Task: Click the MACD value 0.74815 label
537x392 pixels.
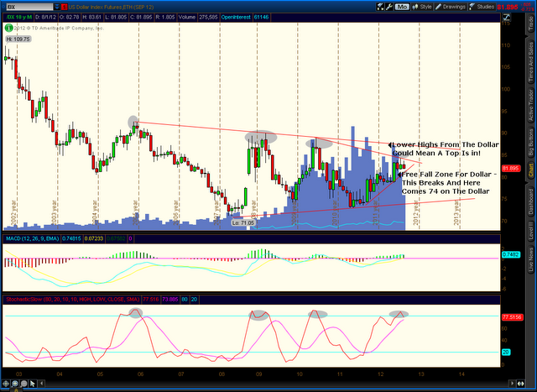Action: [x=72, y=238]
